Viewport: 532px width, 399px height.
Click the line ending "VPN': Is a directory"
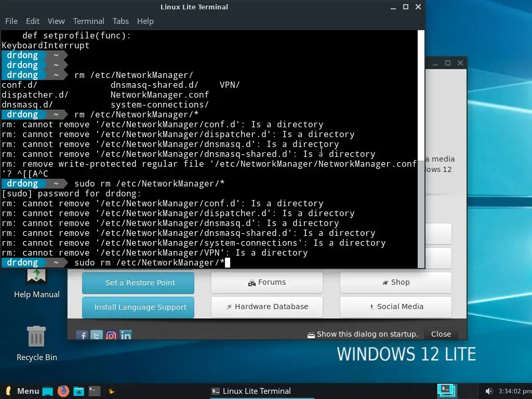click(155, 253)
